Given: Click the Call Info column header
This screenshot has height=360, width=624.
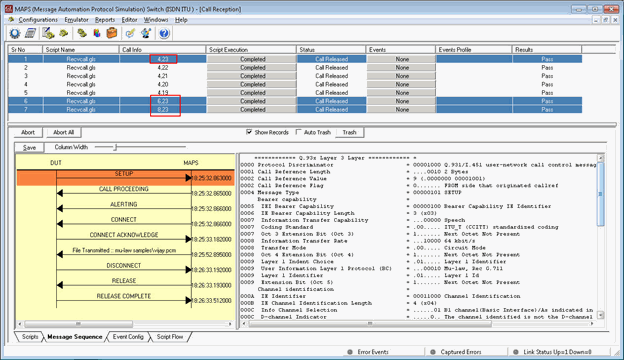Looking at the screenshot, I should coord(162,50).
